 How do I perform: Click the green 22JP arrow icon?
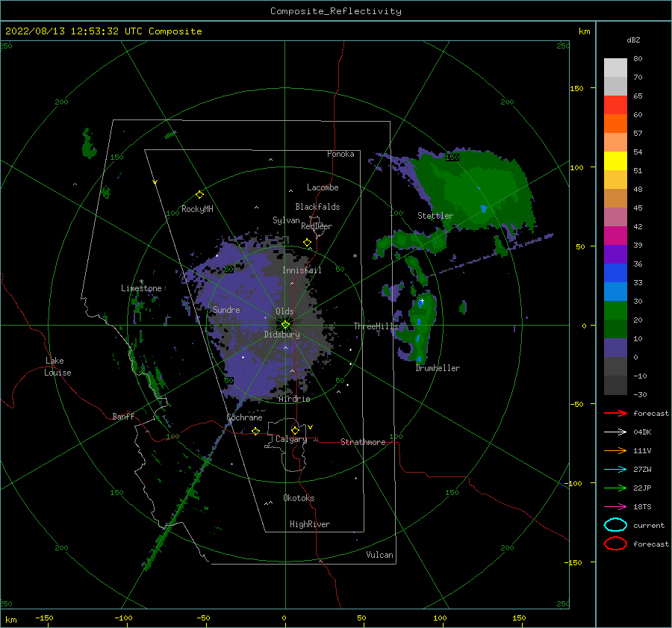(x=615, y=488)
